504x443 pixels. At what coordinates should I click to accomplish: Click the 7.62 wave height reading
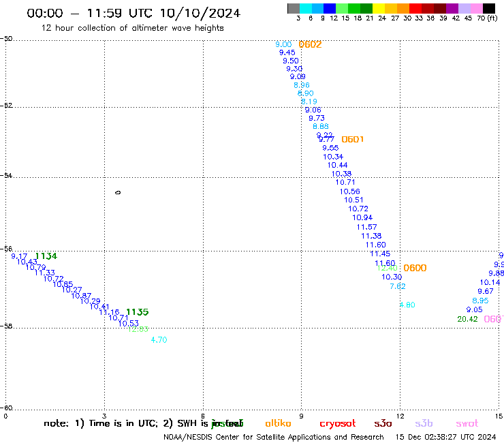[x=398, y=286]
